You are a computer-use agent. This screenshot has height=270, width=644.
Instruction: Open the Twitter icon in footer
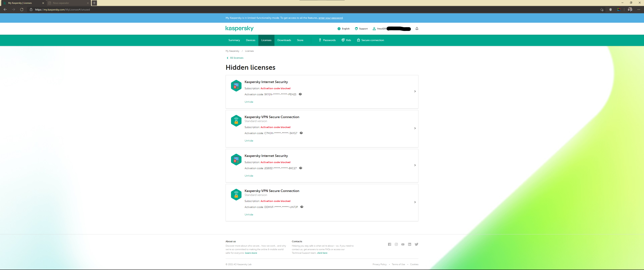417,244
